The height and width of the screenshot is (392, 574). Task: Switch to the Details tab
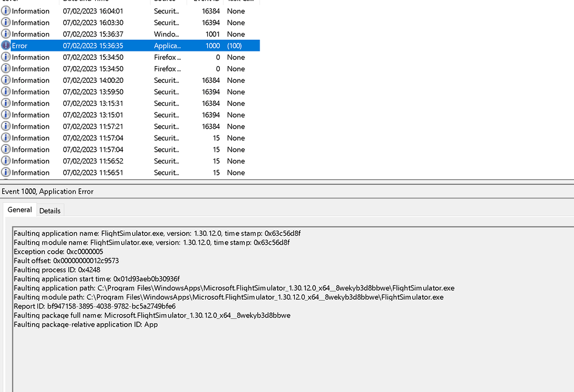(x=50, y=211)
